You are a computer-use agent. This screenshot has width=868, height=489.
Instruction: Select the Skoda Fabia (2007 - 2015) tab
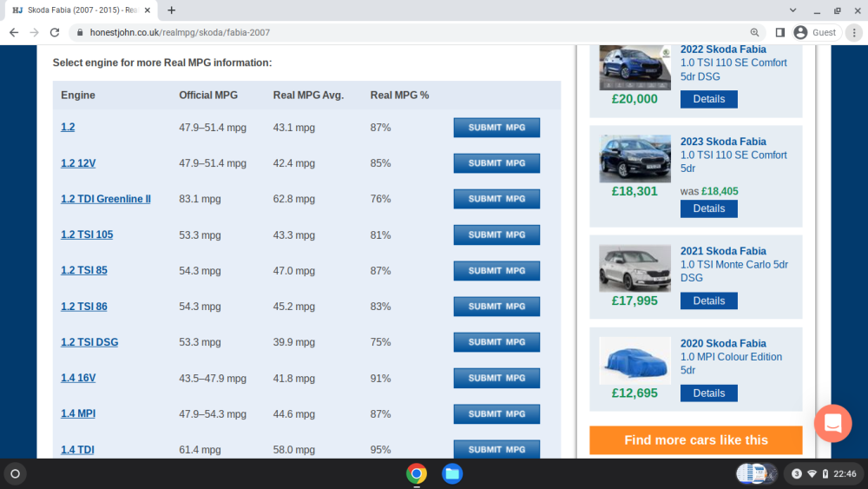tap(82, 10)
